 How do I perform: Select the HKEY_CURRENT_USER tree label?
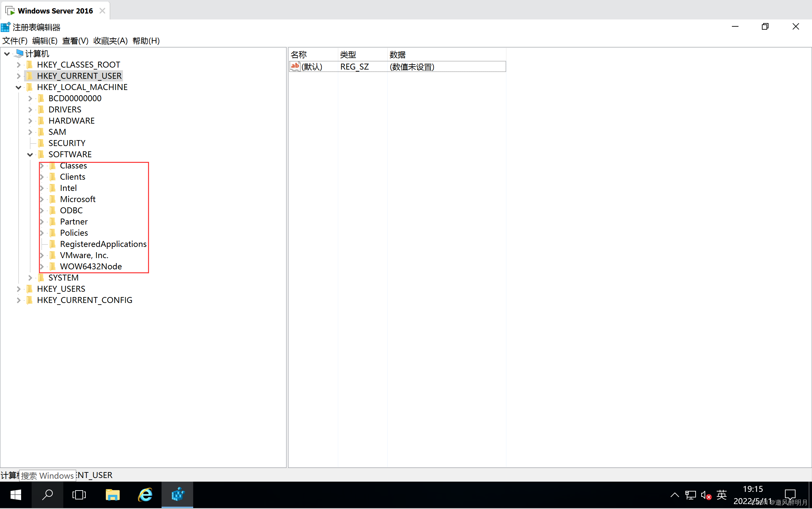(79, 76)
